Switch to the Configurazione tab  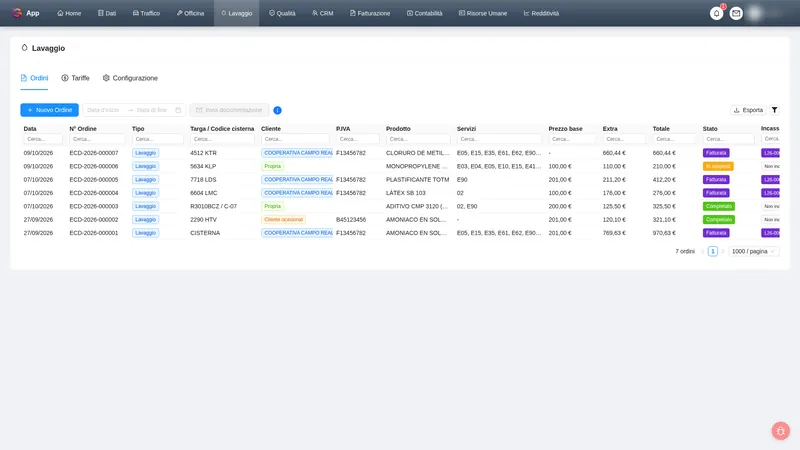[130, 78]
